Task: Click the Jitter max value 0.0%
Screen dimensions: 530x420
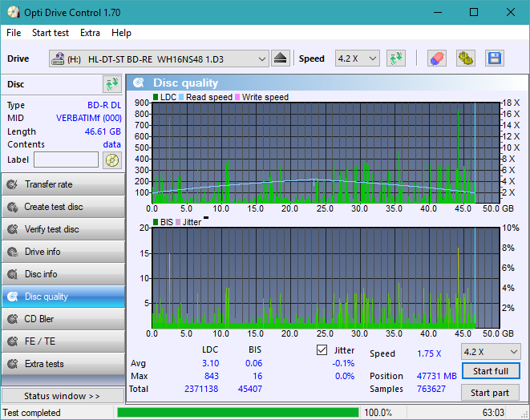Action: pos(345,376)
